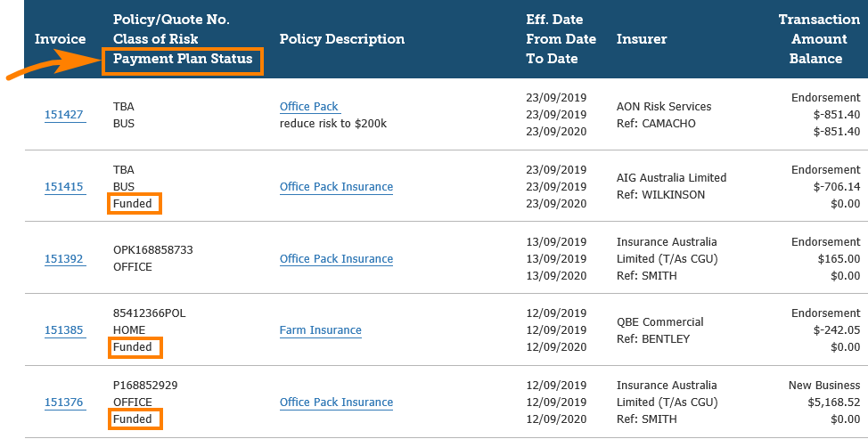Open invoice 151392 link
The image size is (868, 439).
click(63, 259)
